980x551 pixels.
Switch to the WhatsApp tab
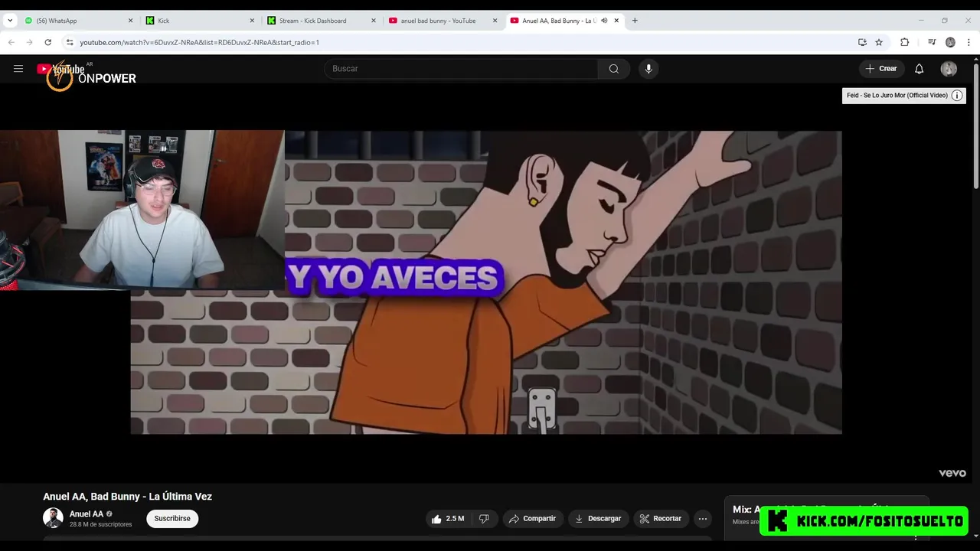pyautogui.click(x=78, y=21)
